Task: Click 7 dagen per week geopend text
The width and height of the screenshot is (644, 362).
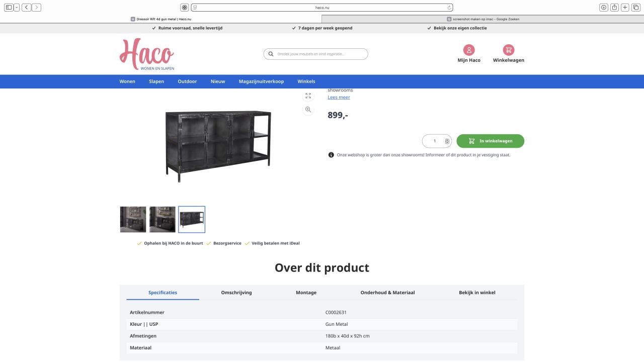Action: pyautogui.click(x=326, y=28)
